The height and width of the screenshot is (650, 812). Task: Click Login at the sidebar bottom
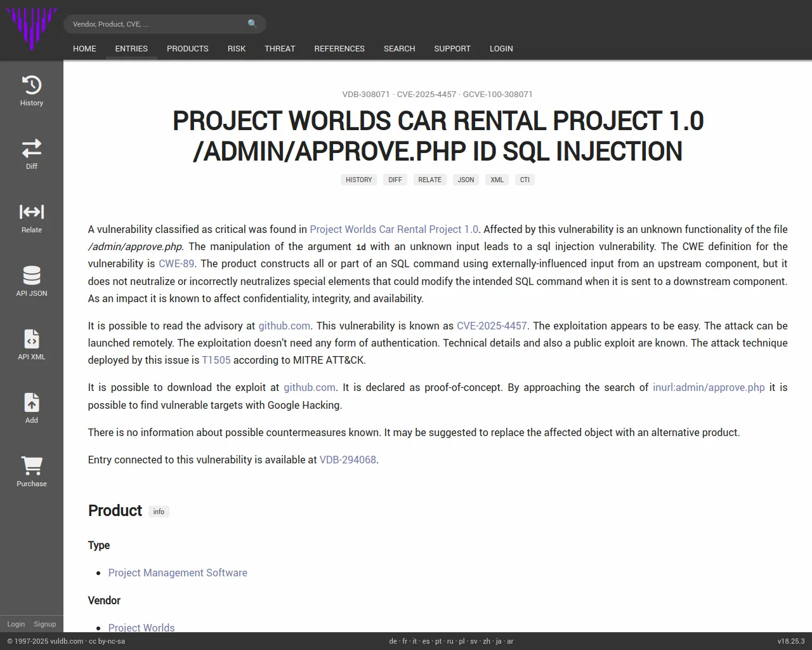pyautogui.click(x=16, y=624)
